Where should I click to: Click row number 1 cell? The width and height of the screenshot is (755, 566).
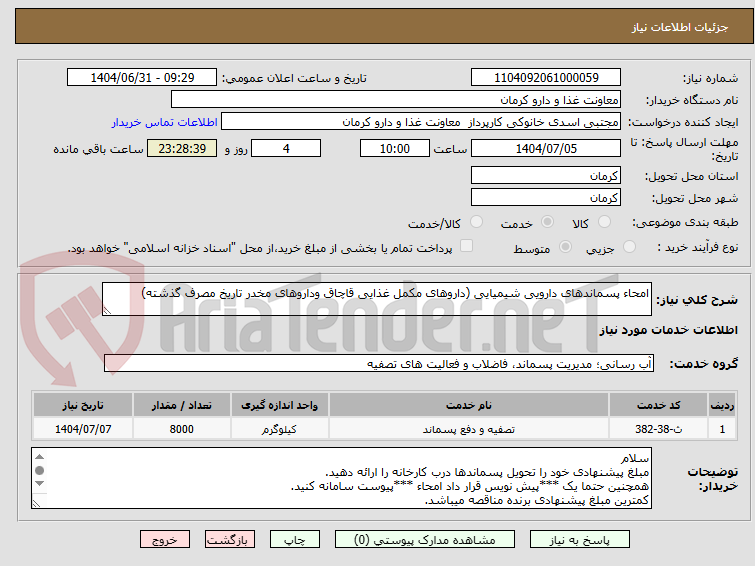click(722, 429)
